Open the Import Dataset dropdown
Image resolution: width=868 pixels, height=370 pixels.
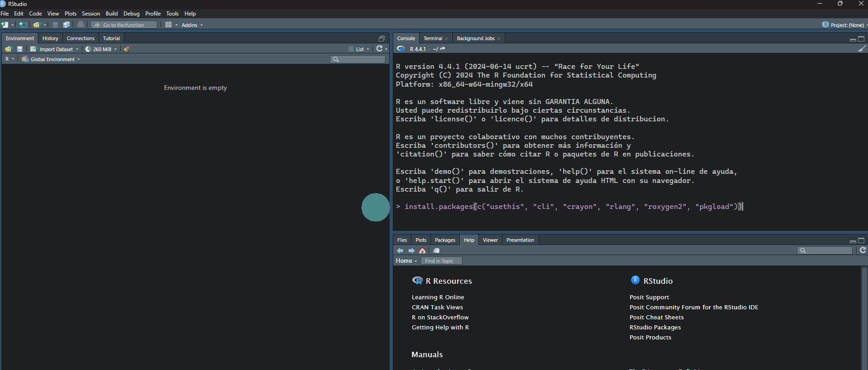[x=55, y=49]
